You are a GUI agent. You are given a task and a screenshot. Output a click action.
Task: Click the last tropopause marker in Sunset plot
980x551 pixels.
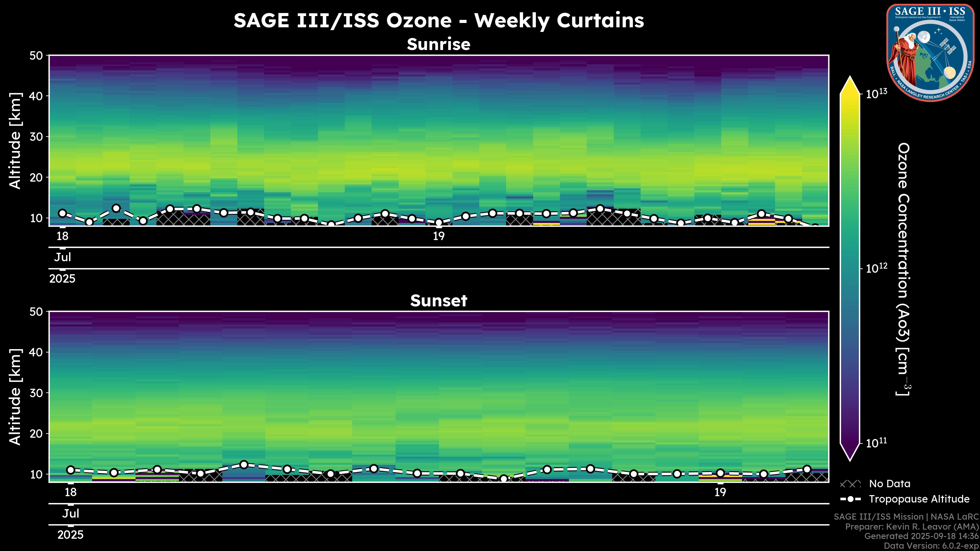[807, 469]
